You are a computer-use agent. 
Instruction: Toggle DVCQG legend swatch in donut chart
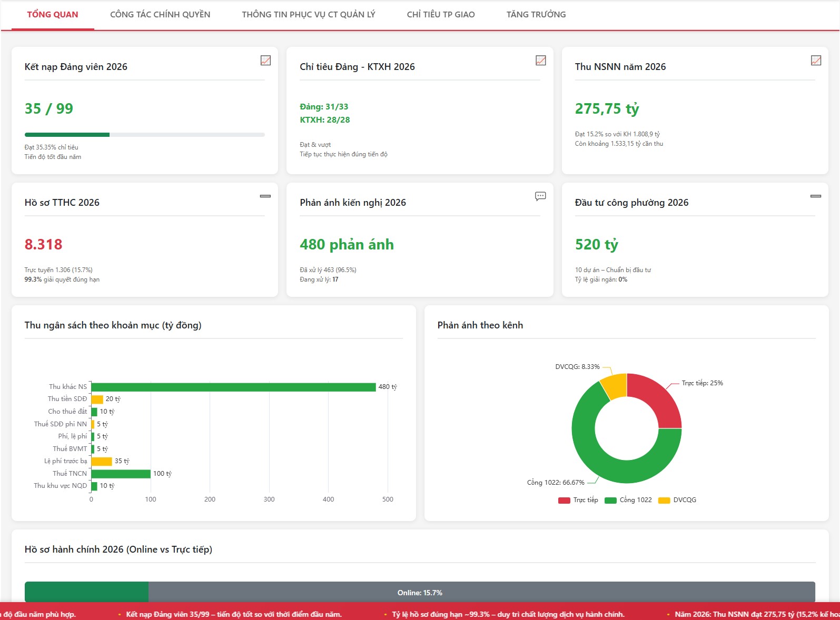pos(664,500)
